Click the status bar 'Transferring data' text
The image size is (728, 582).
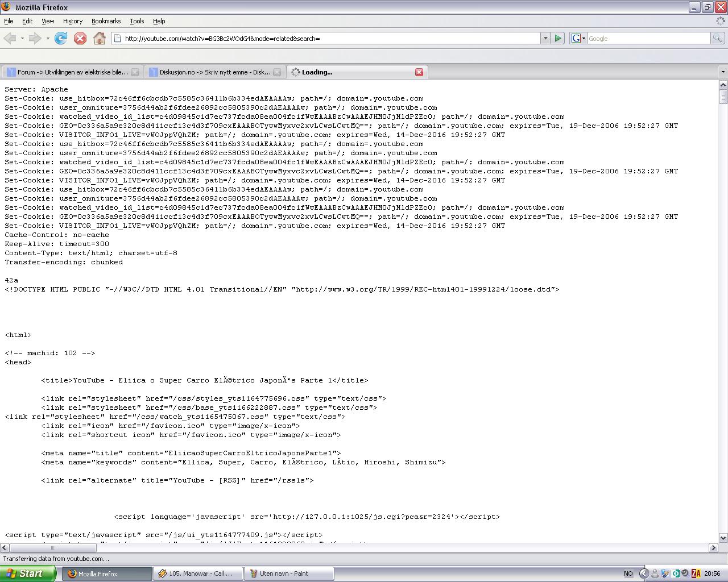point(56,559)
